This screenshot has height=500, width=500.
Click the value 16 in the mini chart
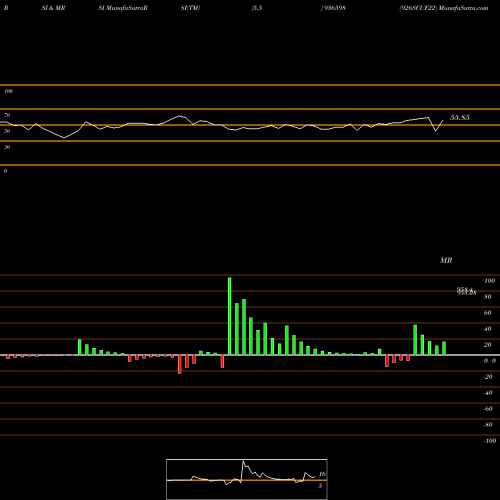pos(322,474)
